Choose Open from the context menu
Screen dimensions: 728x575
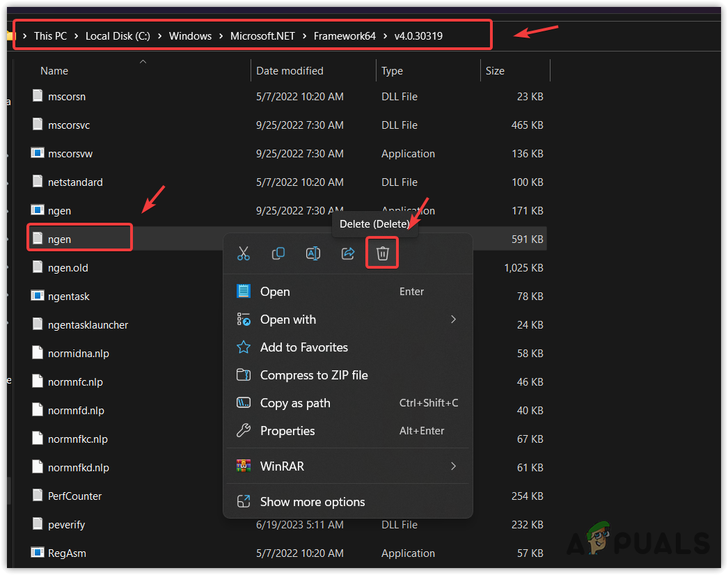(x=347, y=291)
